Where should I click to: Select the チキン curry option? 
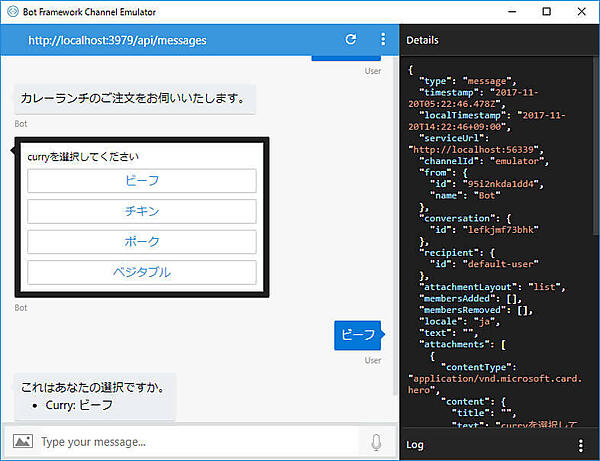pyautogui.click(x=142, y=211)
